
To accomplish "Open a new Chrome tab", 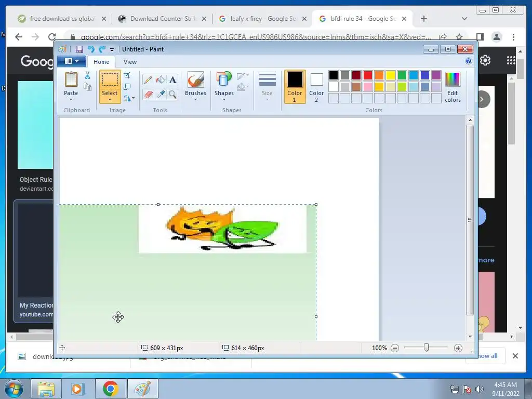I will [424, 19].
